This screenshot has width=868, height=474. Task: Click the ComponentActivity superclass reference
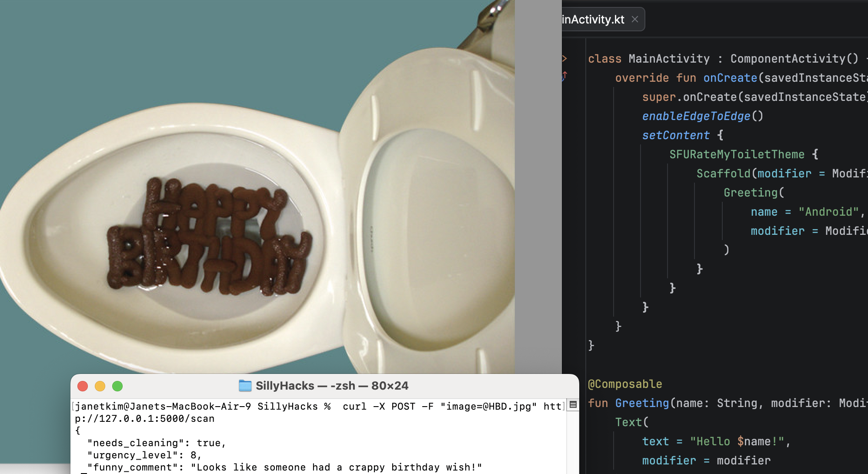[788, 59]
